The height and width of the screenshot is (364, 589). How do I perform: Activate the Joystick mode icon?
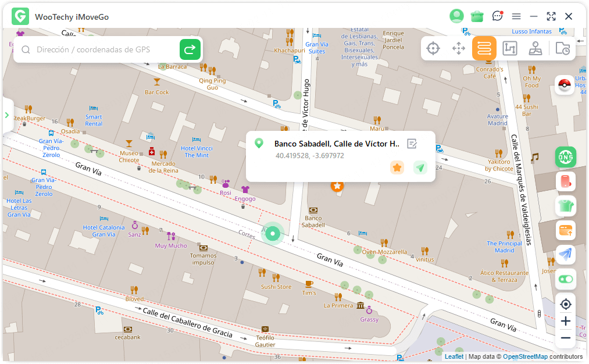[536, 49]
